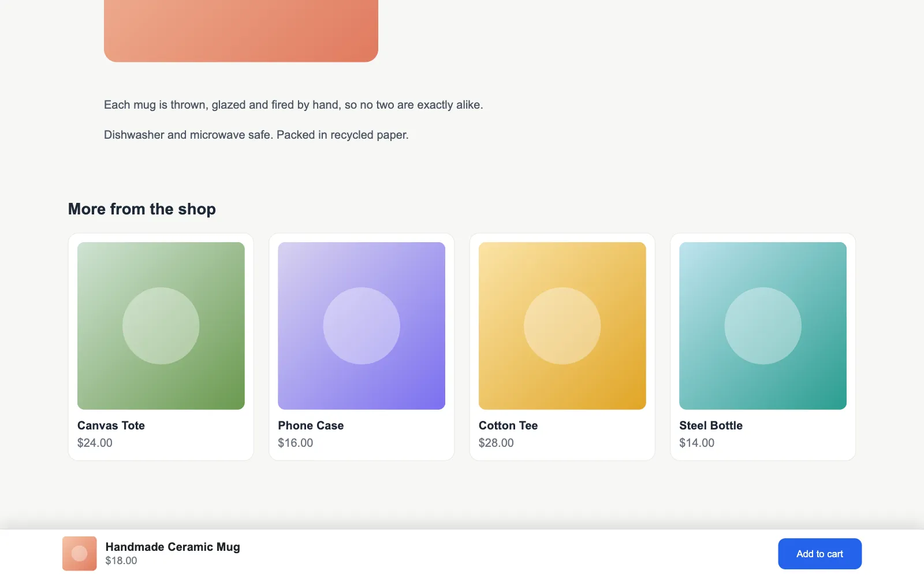This screenshot has width=924, height=578.
Task: Click the mug thumbnail in the sticky bar
Action: (x=80, y=554)
